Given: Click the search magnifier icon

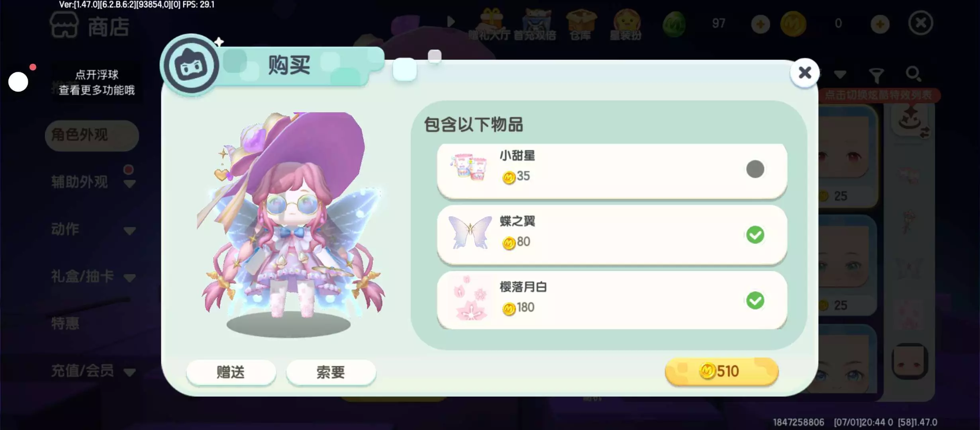Looking at the screenshot, I should (x=913, y=74).
